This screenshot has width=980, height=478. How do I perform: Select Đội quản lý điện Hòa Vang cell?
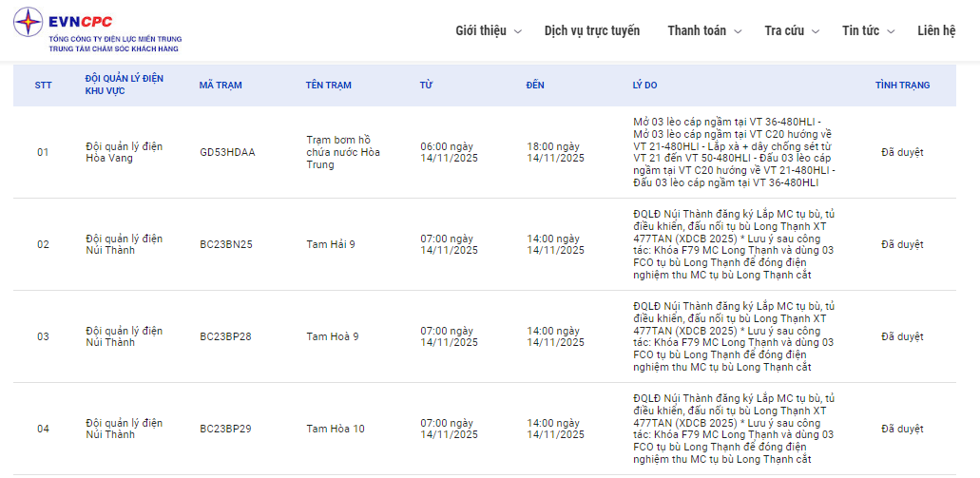coord(124,152)
